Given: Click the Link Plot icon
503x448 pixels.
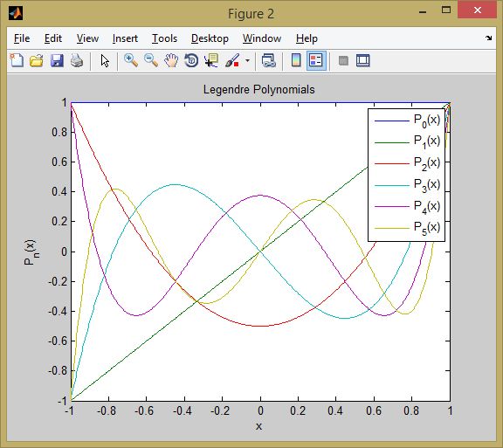Looking at the screenshot, I should pyautogui.click(x=268, y=60).
